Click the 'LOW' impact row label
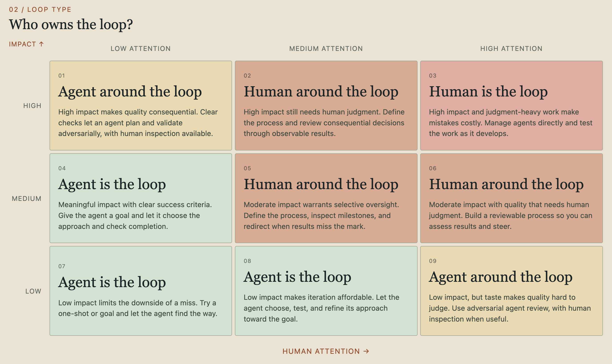This screenshot has height=364, width=612. click(x=33, y=291)
